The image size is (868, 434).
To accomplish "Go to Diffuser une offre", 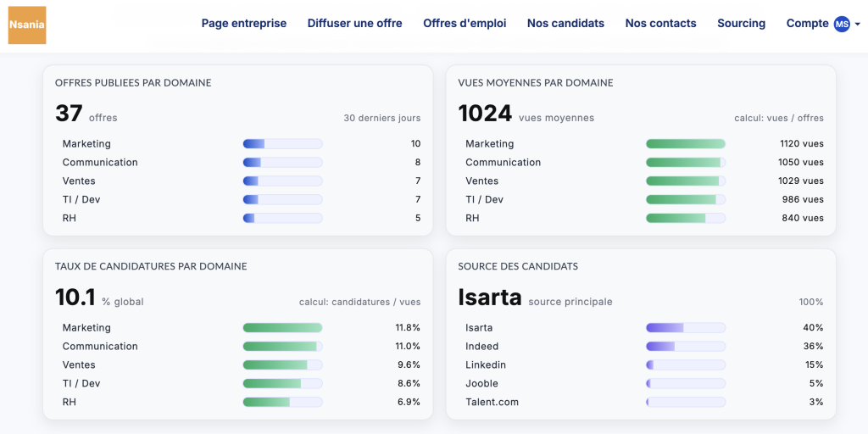I will tap(354, 24).
